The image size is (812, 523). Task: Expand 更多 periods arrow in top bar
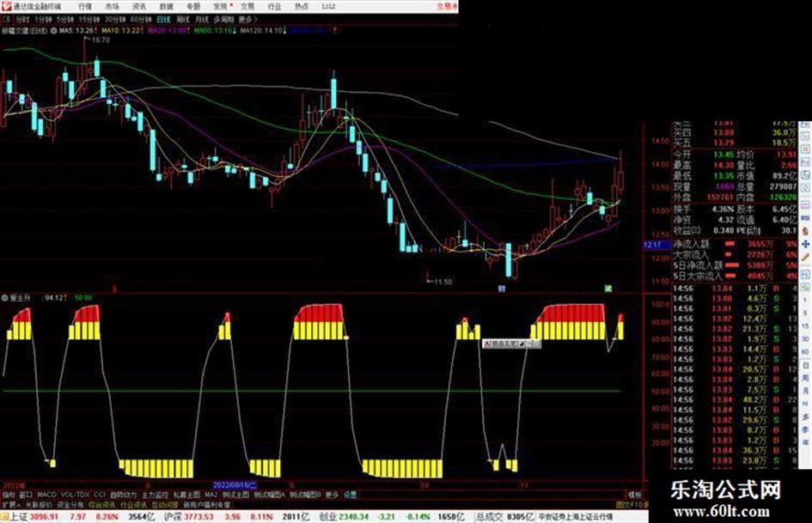247,19
